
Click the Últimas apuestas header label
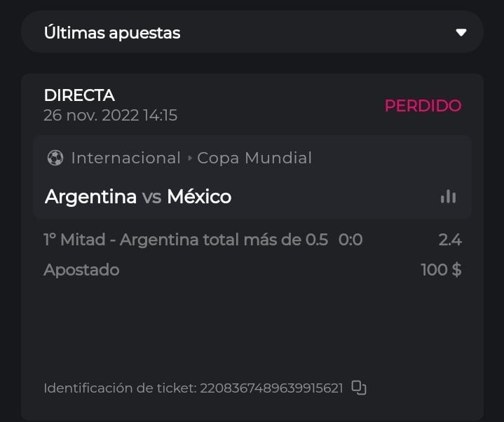click(x=112, y=32)
